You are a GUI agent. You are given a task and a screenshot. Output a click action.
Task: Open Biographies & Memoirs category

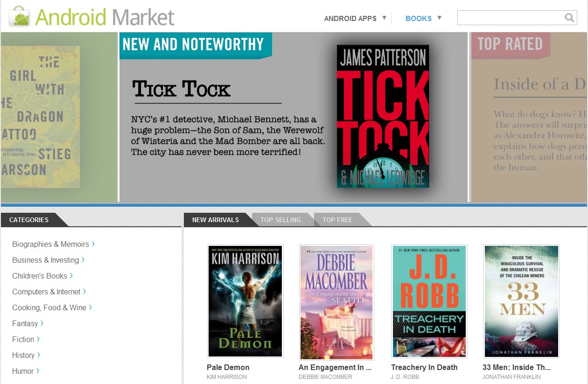50,244
